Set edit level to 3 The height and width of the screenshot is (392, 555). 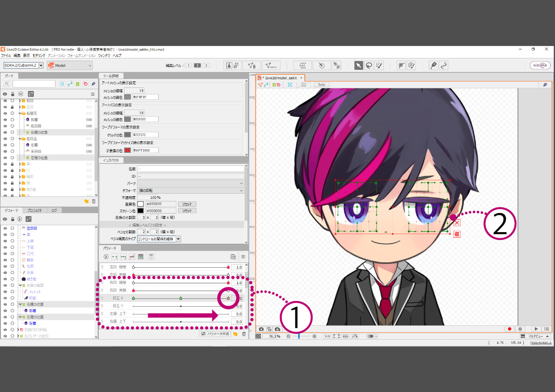tap(206, 65)
